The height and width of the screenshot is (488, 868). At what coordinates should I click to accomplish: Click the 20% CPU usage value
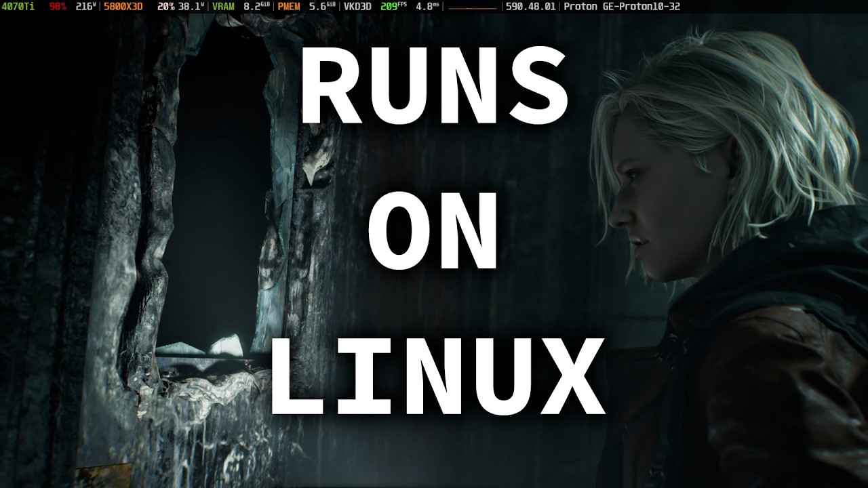click(x=166, y=7)
